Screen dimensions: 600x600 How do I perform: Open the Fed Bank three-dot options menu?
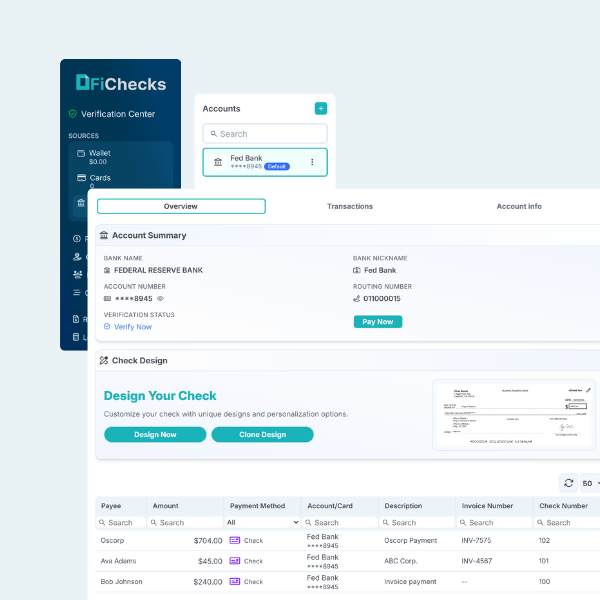[312, 162]
